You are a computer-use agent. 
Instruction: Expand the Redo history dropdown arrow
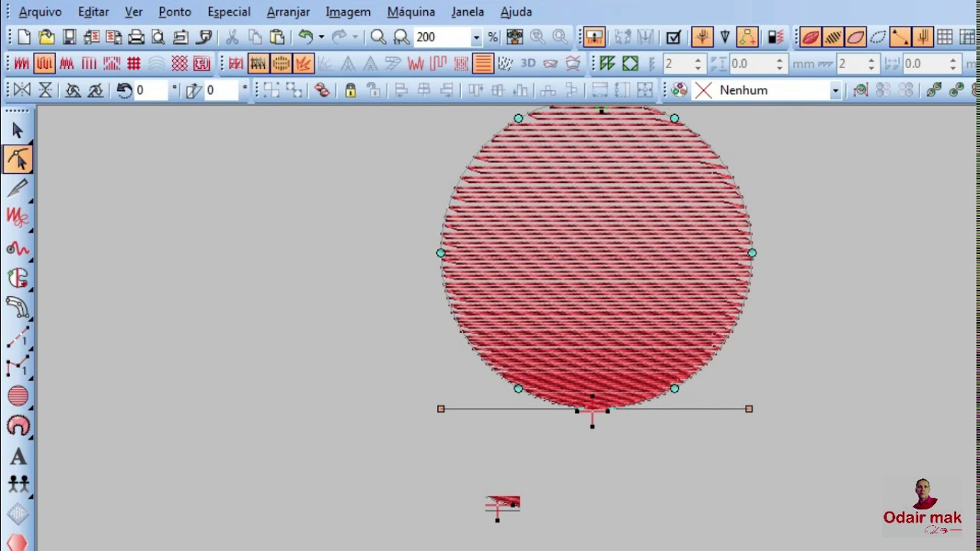coord(354,37)
